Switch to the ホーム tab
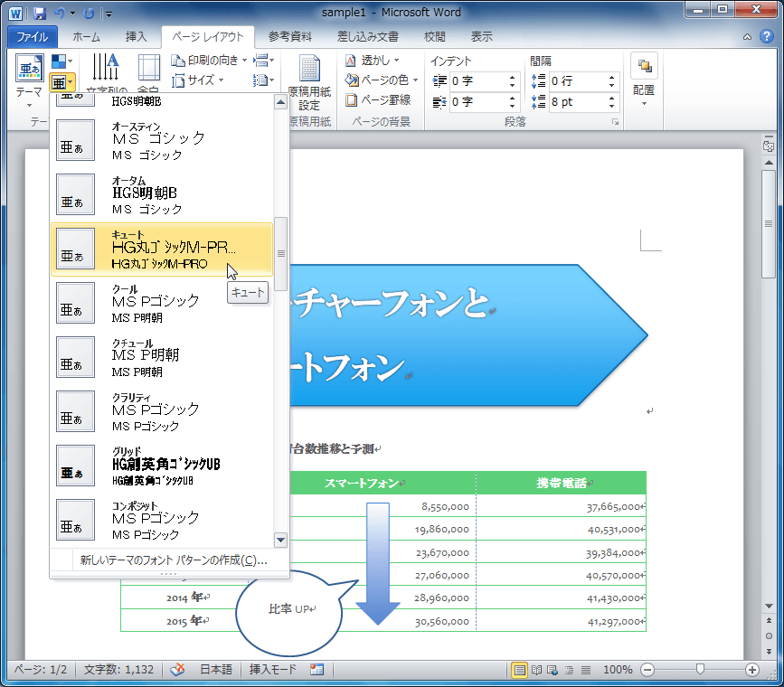This screenshot has width=784, height=687. click(x=86, y=37)
